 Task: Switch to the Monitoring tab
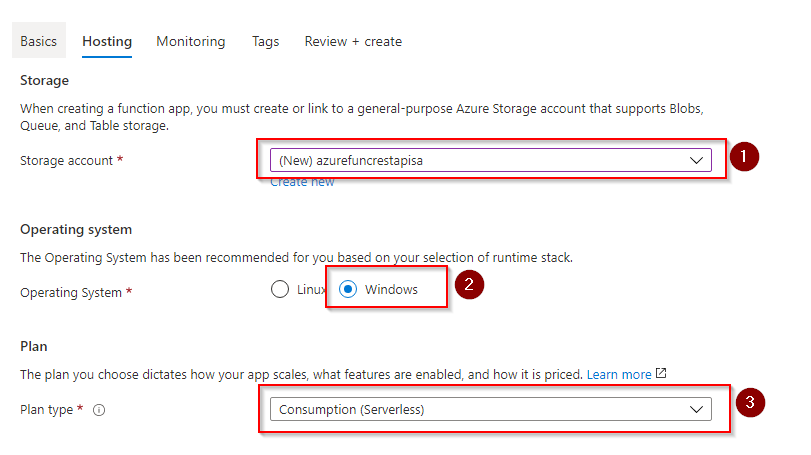(191, 41)
